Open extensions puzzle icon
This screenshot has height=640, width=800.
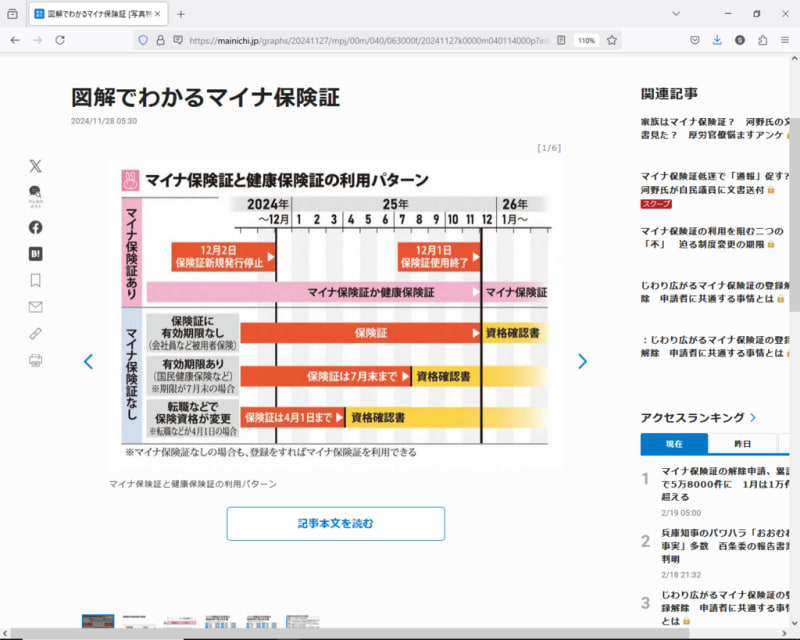tap(762, 40)
